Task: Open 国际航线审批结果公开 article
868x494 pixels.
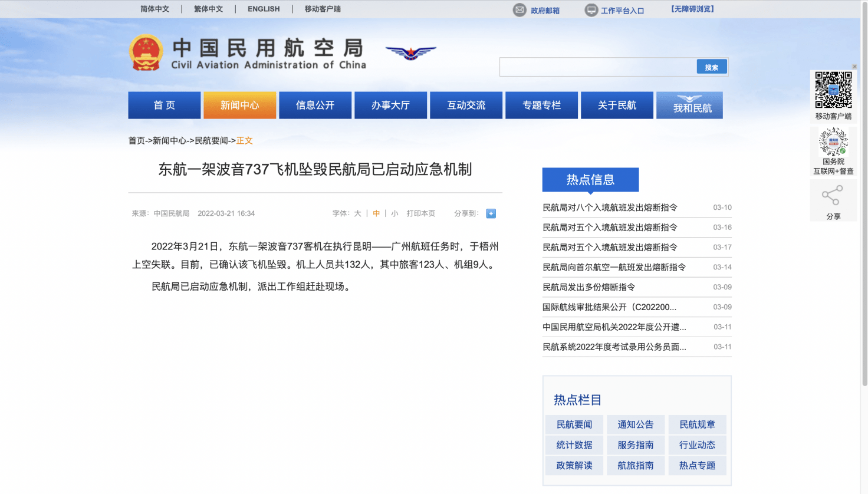Action: 609,307
